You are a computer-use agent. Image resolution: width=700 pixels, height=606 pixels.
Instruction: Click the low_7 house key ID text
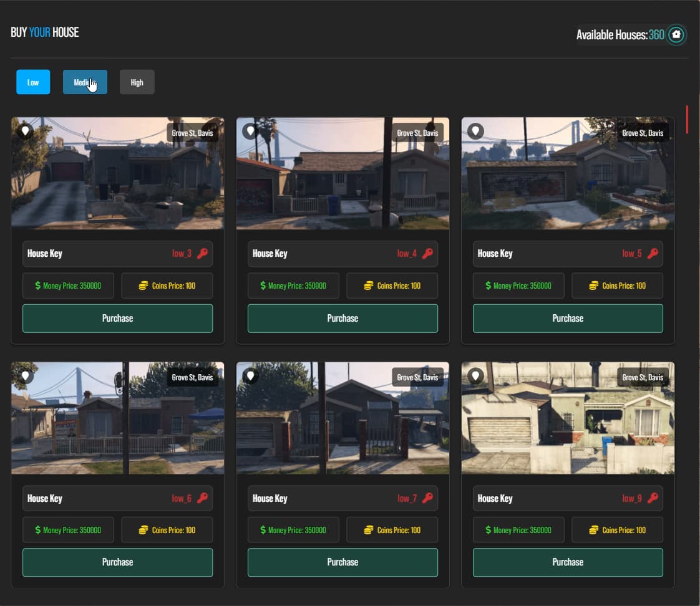pos(407,498)
